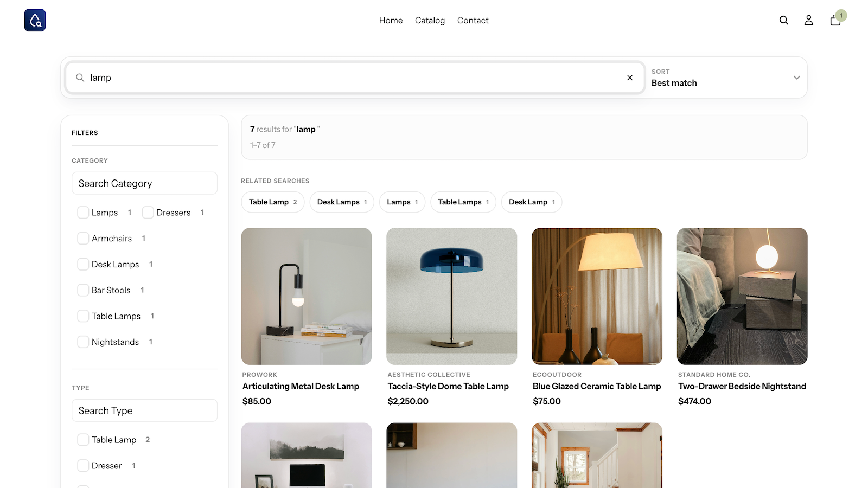Check the Lamps category checkbox
Image resolution: width=868 pixels, height=488 pixels.
click(x=83, y=213)
